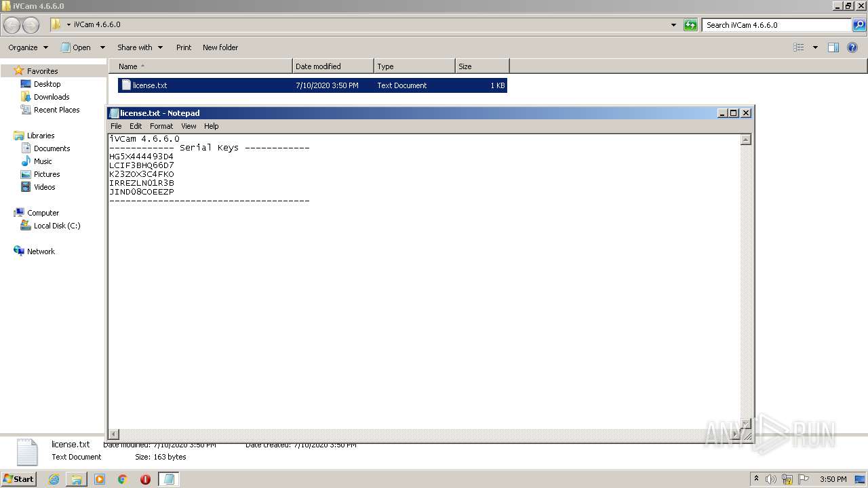Viewport: 868px width, 488px height.
Task: Click serial key K23ZOX3C4FKO line
Action: [141, 174]
